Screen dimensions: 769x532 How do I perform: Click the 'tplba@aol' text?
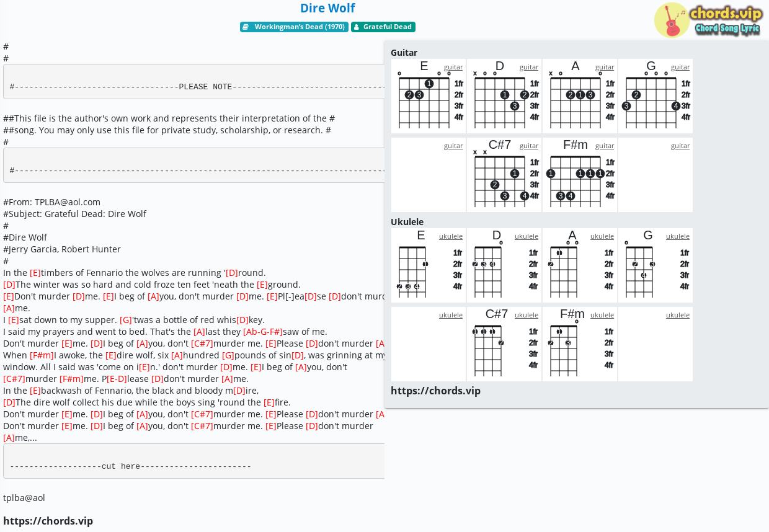(24, 498)
